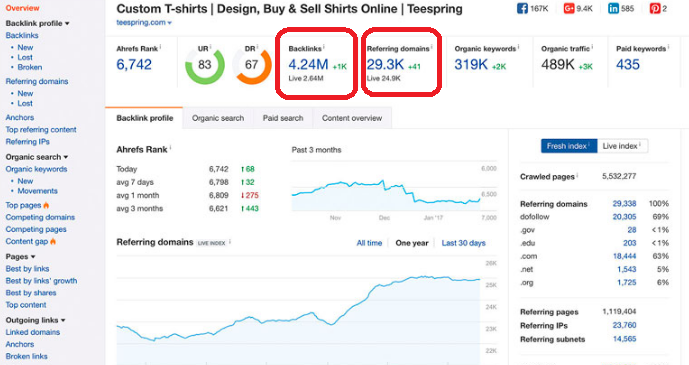Open New under Backlinks in sidebar
Image resolution: width=689 pixels, height=365 pixels.
(25, 47)
